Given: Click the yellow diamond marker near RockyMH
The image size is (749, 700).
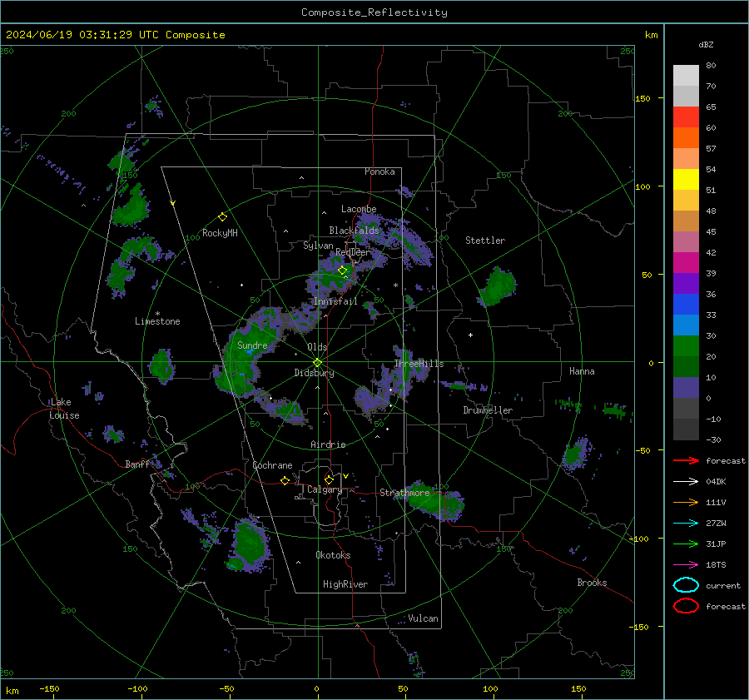Looking at the screenshot, I should coord(222,217).
